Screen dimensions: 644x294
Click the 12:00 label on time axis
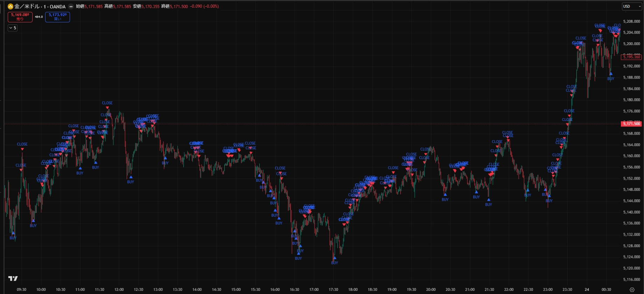119,289
